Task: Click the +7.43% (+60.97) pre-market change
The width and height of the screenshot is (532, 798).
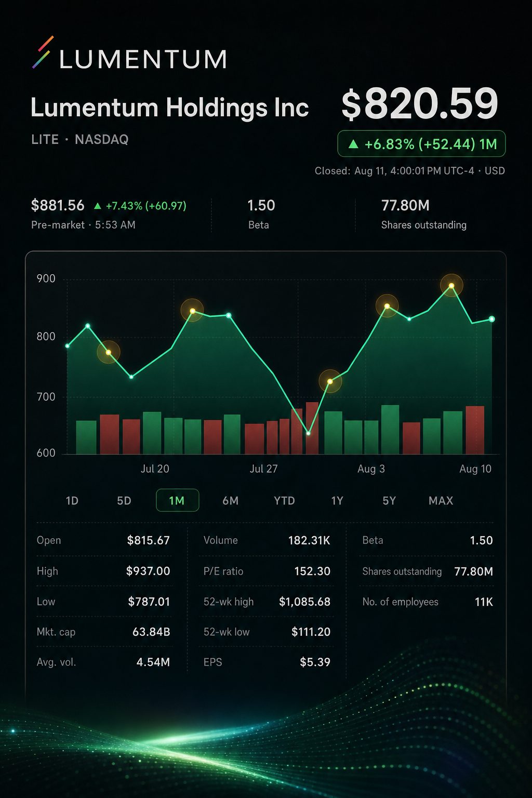Action: tap(146, 206)
